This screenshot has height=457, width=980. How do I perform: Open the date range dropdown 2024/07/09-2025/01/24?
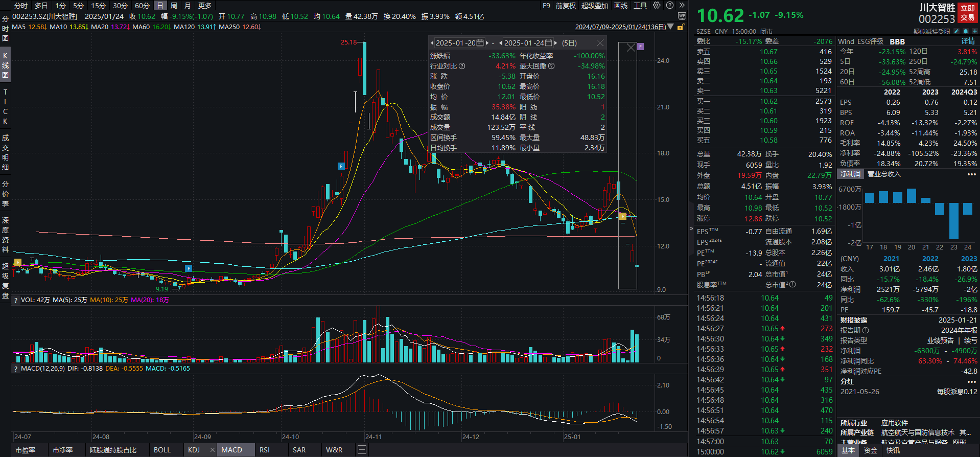[x=670, y=27]
